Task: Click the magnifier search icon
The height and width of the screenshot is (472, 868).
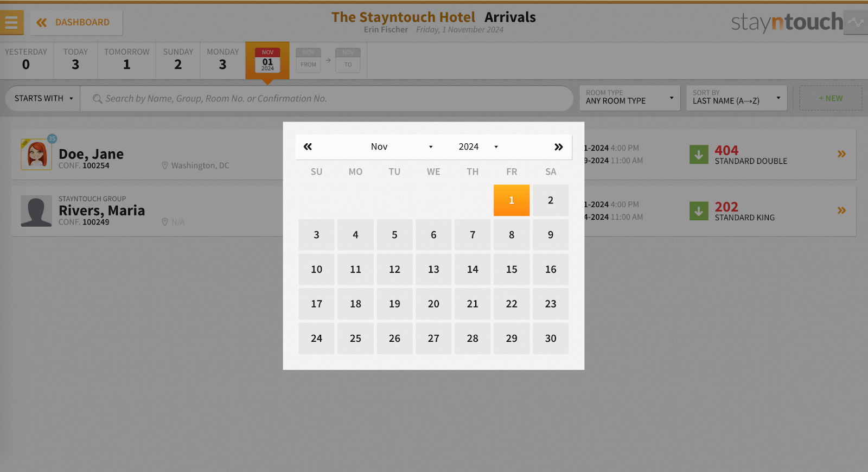Action: [97, 99]
